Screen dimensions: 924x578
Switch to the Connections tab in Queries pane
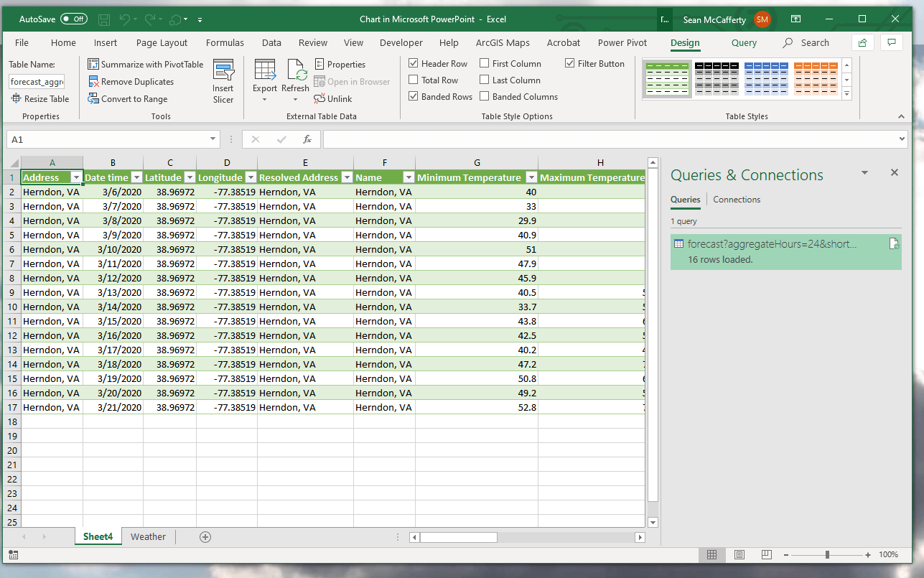(736, 199)
